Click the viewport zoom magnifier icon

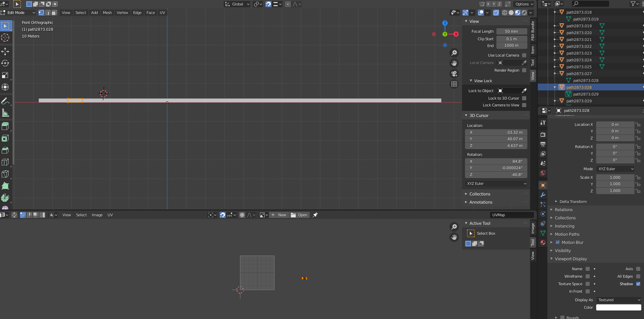454,53
